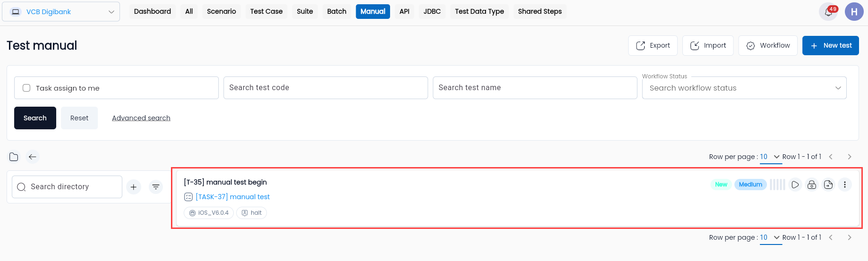Open the VCB Digibank project selector
The width and height of the screenshot is (868, 261).
pyautogui.click(x=61, y=12)
